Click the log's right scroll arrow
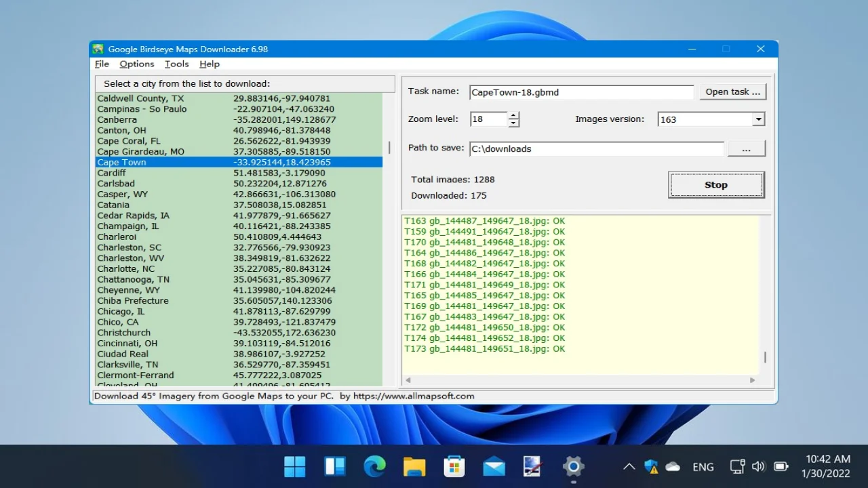Image resolution: width=868 pixels, height=488 pixels. click(x=752, y=381)
